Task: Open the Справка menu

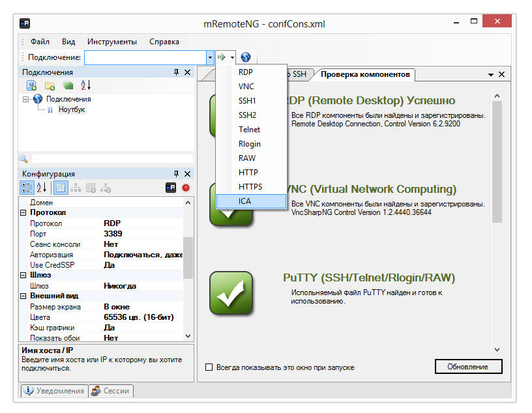Action: [164, 42]
